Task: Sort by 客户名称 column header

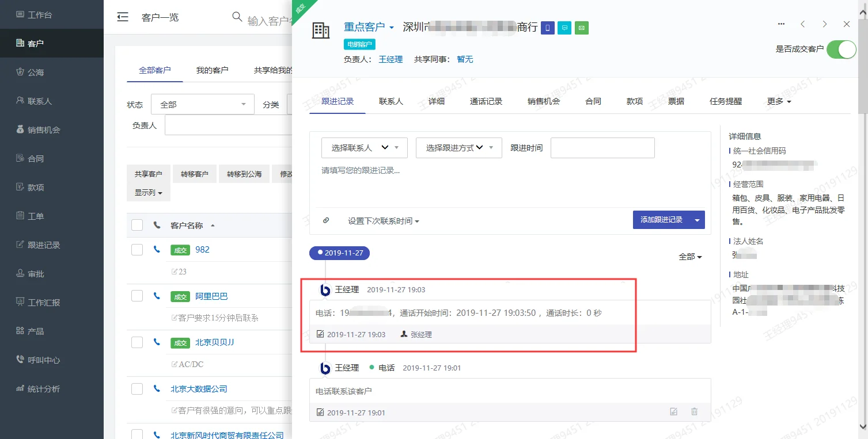Action: pyautogui.click(x=192, y=225)
